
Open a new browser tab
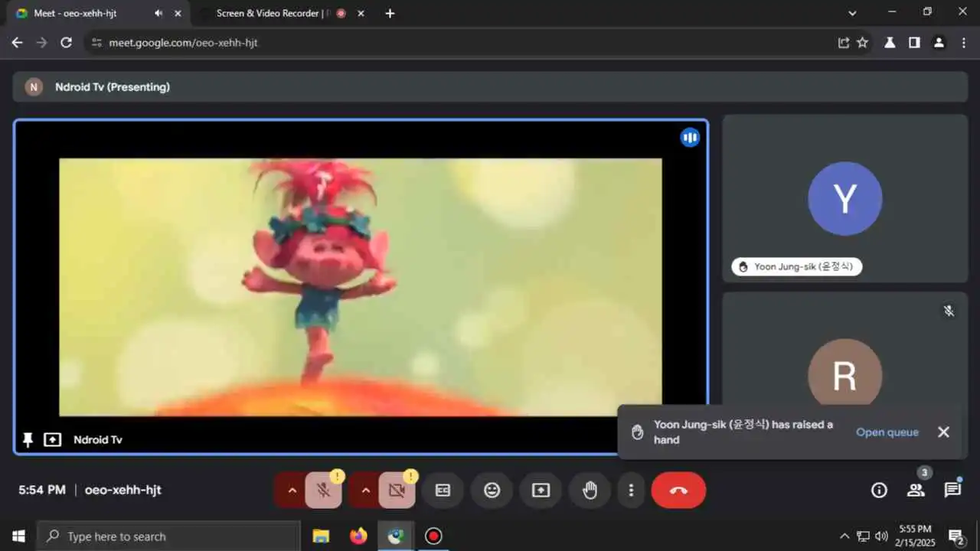click(390, 13)
